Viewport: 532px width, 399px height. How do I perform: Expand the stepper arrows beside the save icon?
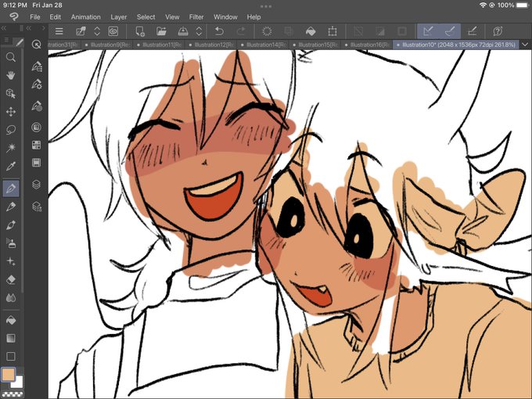coord(199,31)
